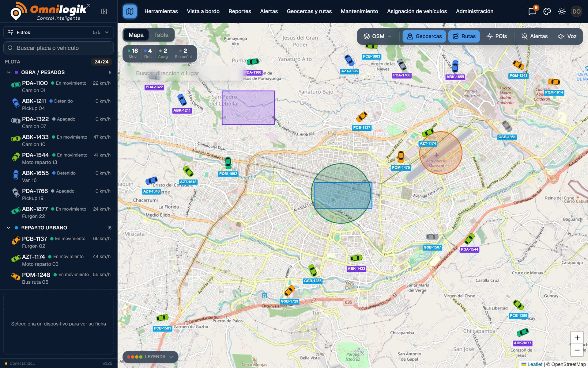Switch to the Tabla tab
The width and height of the screenshot is (588, 368).
(x=161, y=35)
